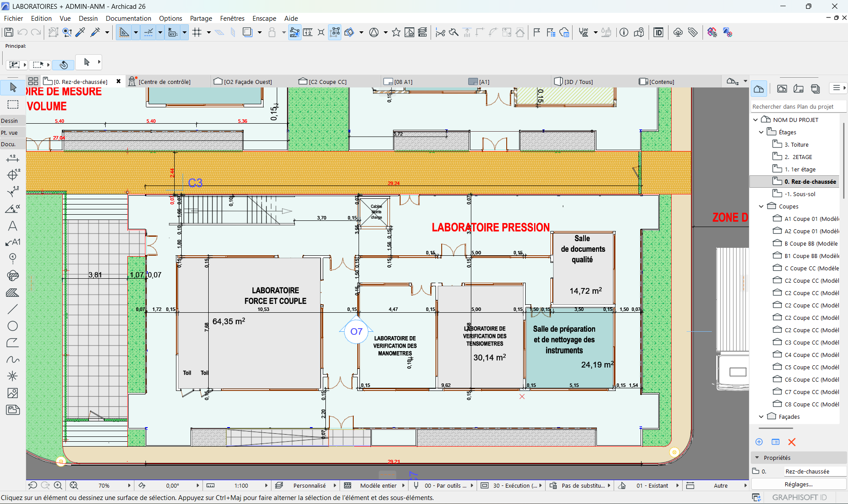Click the Réglages button

click(x=798, y=484)
